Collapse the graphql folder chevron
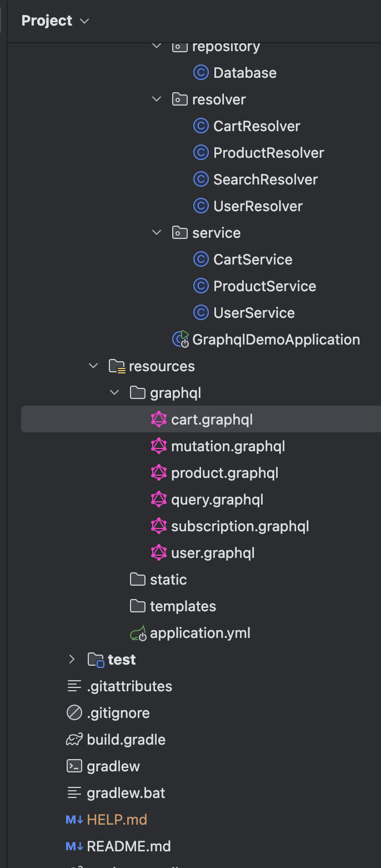The width and height of the screenshot is (381, 868). click(x=114, y=393)
